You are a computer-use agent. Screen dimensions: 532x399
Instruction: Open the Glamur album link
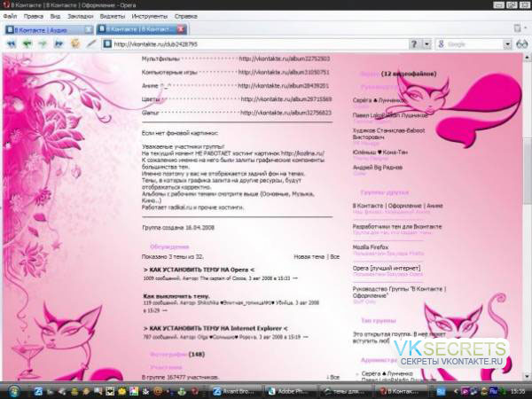click(286, 113)
